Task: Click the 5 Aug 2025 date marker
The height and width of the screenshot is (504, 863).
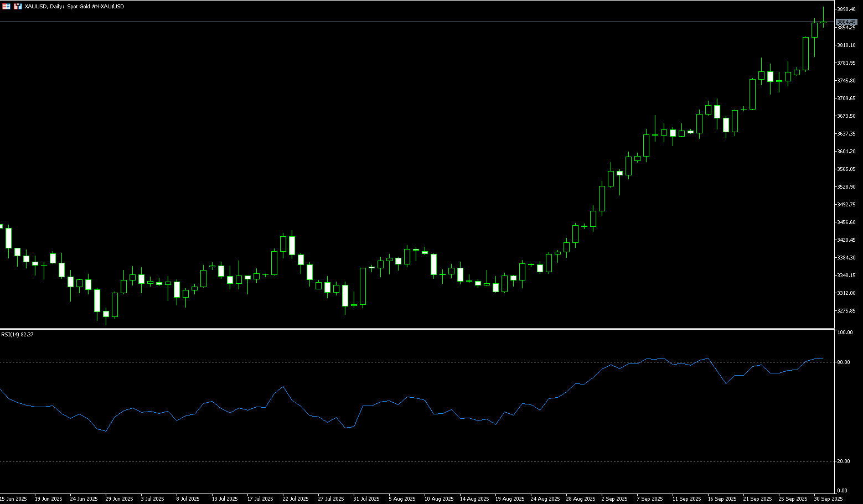Action: tap(402, 498)
